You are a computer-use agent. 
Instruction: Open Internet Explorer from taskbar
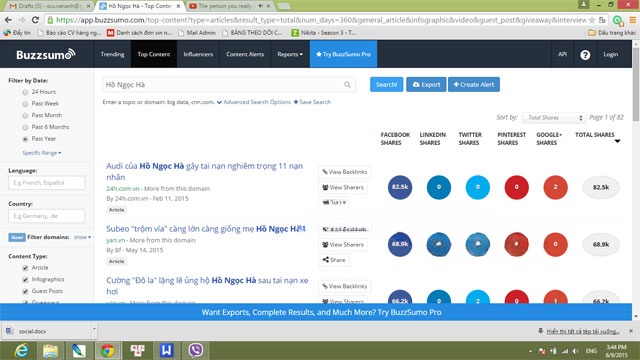click(x=21, y=350)
